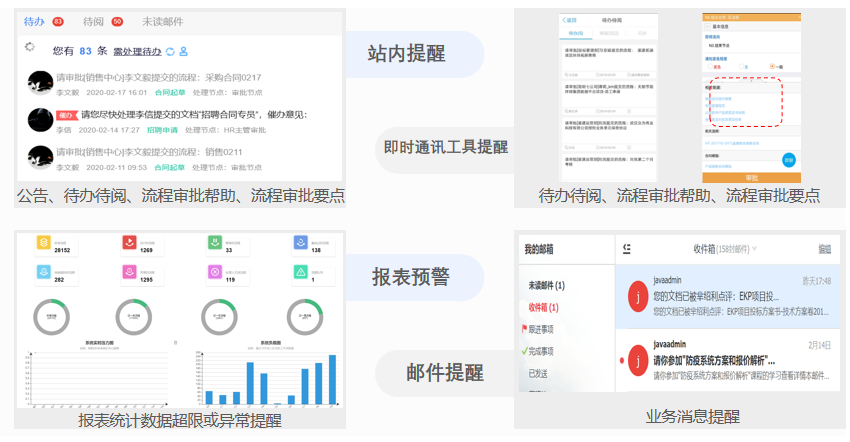Click the back arrow in the mobile to-do list
The width and height of the screenshot is (850, 442).
(565, 20)
